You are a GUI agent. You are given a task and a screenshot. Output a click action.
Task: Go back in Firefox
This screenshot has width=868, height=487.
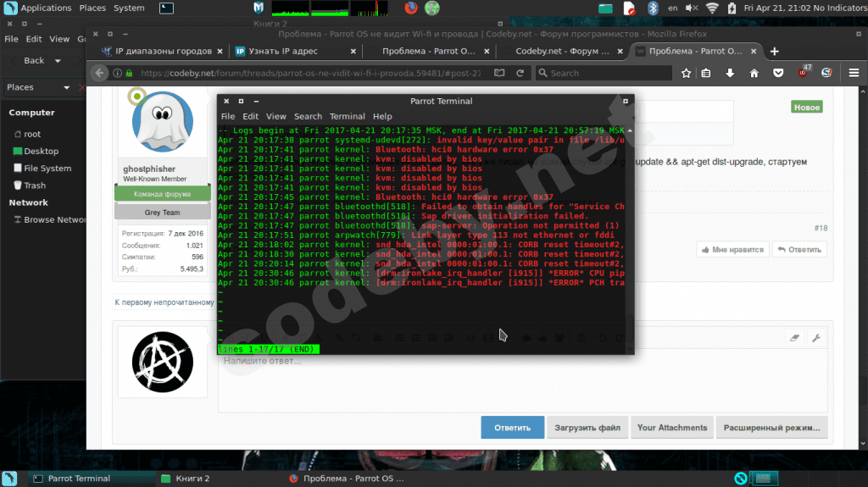[99, 73]
